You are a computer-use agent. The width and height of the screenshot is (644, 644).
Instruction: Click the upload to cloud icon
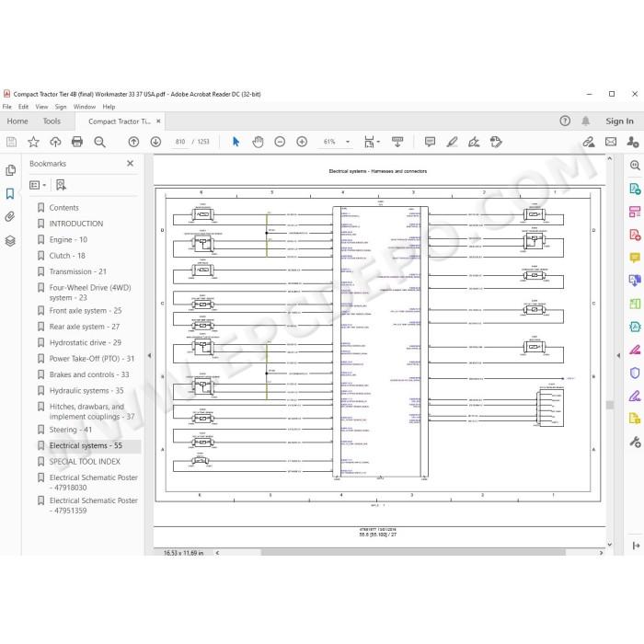[x=55, y=142]
